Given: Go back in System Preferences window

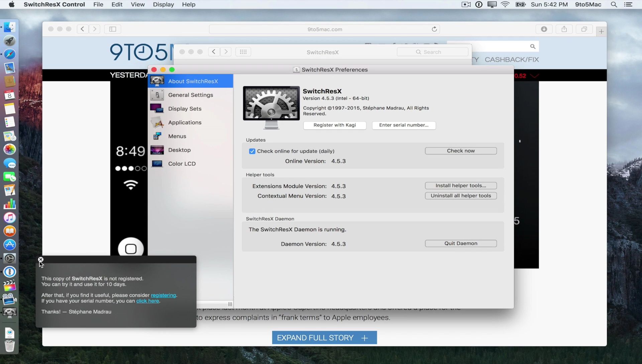Looking at the screenshot, I should click(x=214, y=52).
